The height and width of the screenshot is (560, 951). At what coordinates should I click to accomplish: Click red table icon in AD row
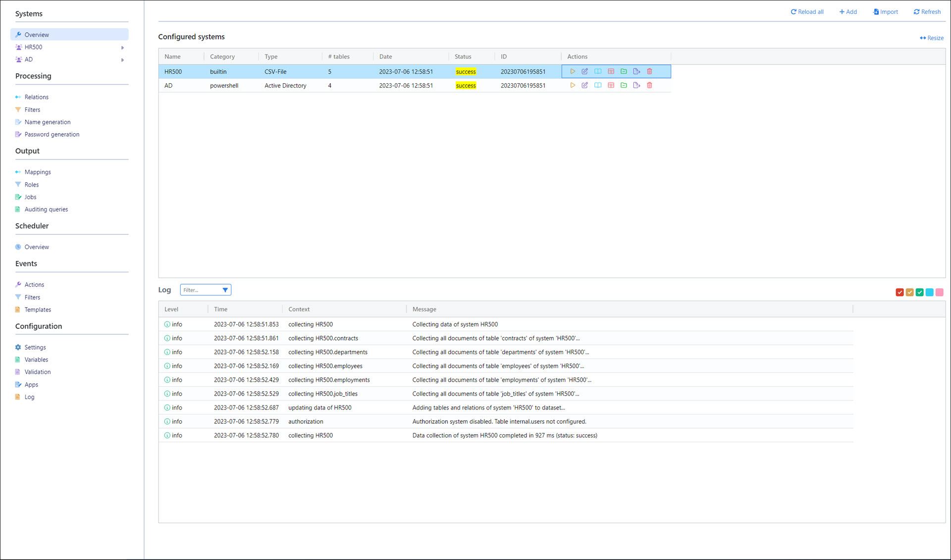tap(611, 85)
